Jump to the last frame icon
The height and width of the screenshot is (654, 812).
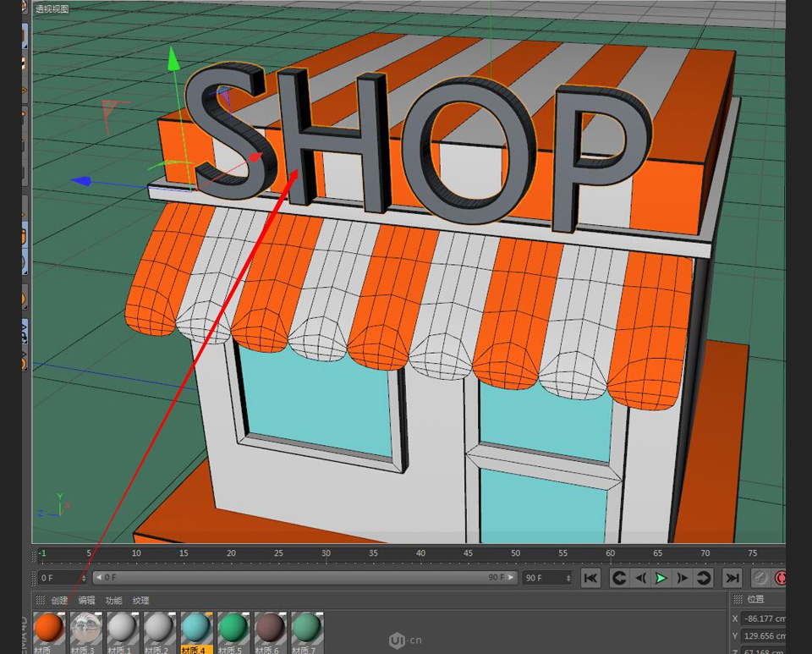(x=734, y=578)
